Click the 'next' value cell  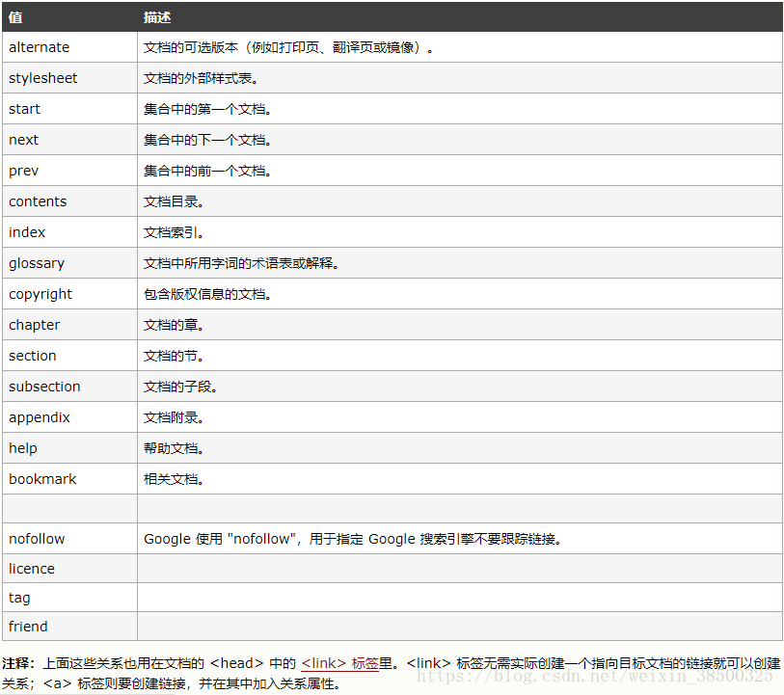[70, 140]
